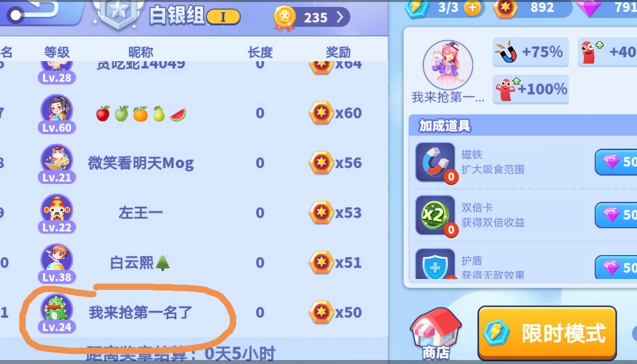Screen dimensions: 637x364
Task: Open the purple gem balance
Action: tap(607, 7)
